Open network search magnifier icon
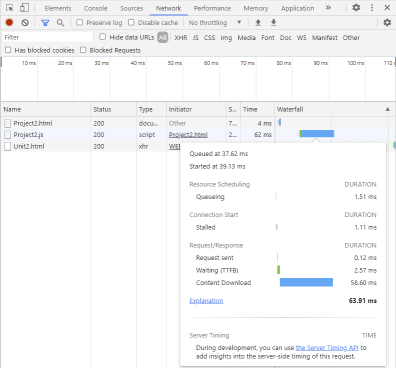The height and width of the screenshot is (368, 396). [x=60, y=23]
